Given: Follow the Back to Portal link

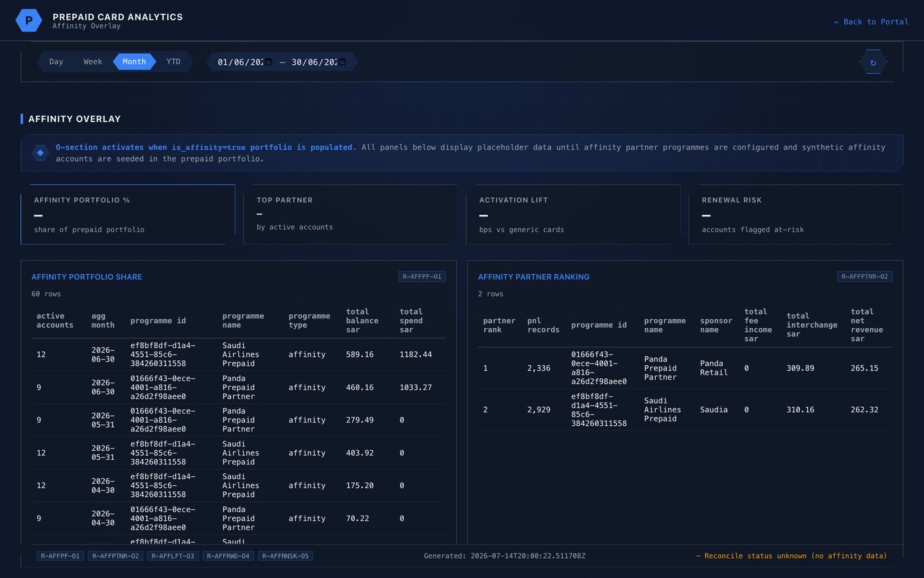Looking at the screenshot, I should [x=871, y=22].
